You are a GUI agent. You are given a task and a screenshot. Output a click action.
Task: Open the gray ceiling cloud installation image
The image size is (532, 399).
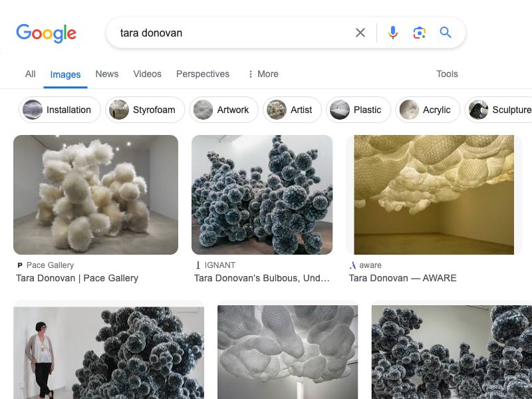point(288,352)
